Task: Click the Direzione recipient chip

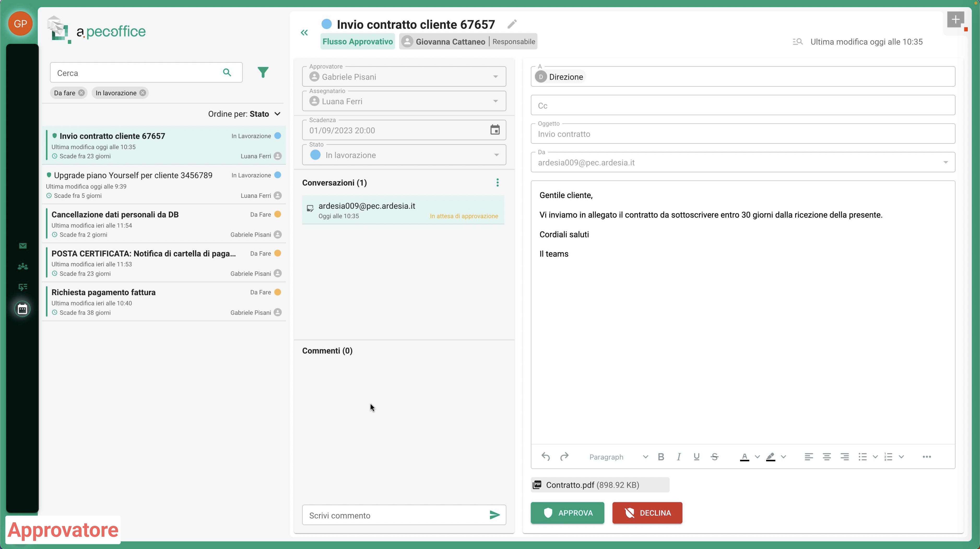Action: [560, 77]
